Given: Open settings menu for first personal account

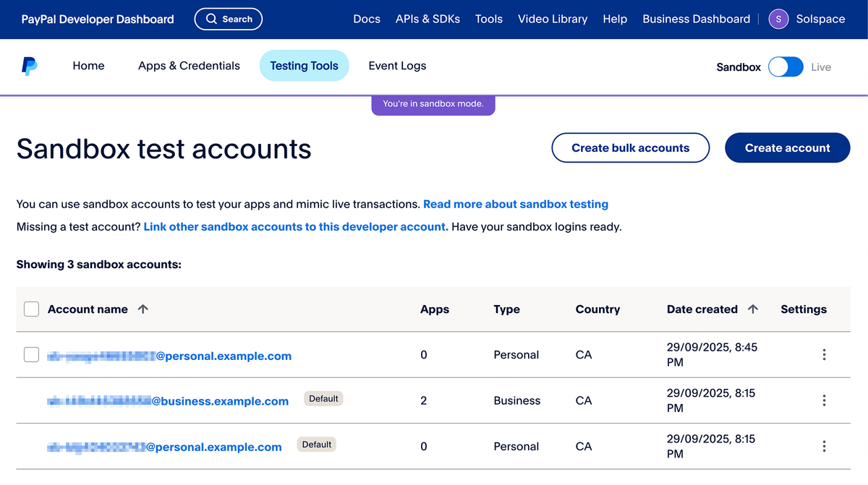Looking at the screenshot, I should 824,355.
